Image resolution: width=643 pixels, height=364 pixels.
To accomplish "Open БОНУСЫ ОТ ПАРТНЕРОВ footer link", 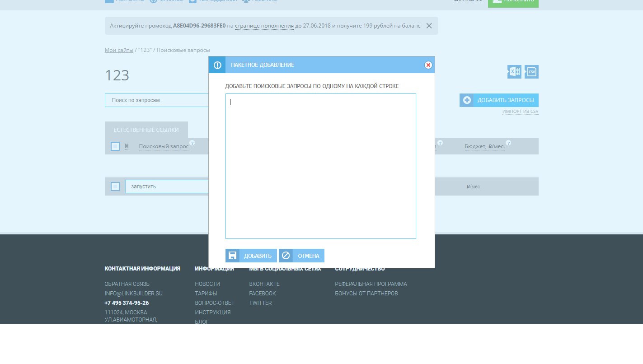I will [x=366, y=294].
